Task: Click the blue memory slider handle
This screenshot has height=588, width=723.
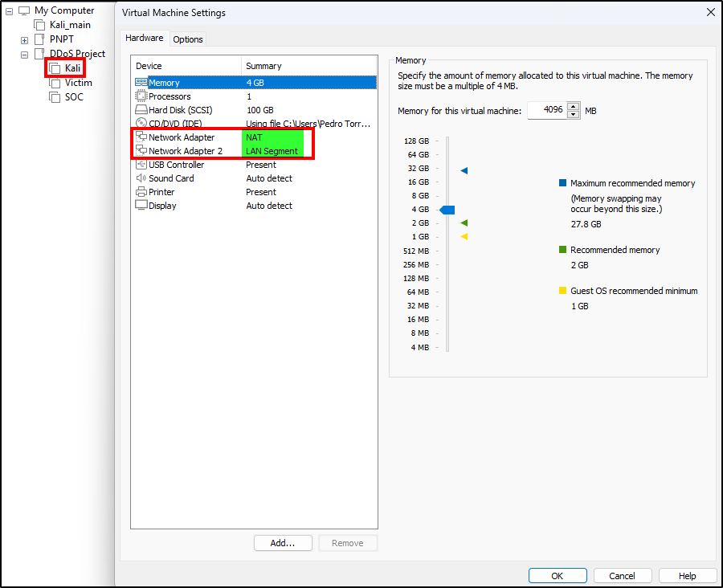Action: point(447,210)
